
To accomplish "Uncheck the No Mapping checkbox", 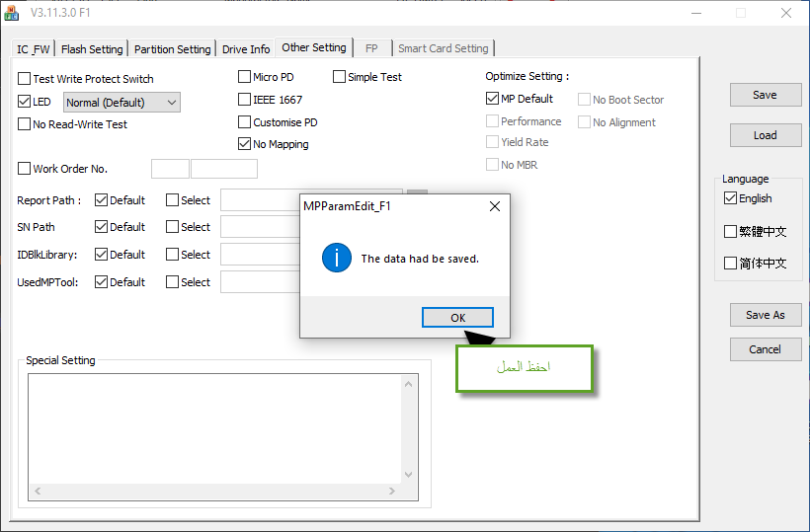I will point(245,144).
